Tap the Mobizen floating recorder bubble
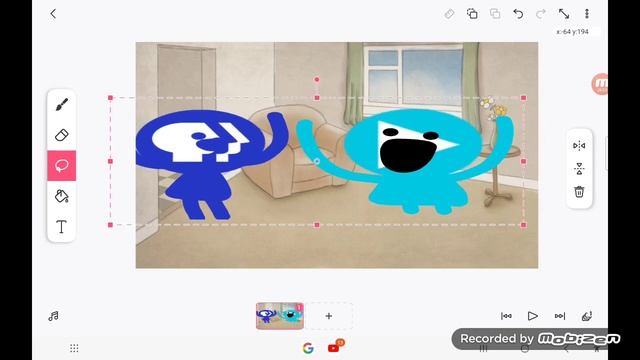 click(x=600, y=84)
